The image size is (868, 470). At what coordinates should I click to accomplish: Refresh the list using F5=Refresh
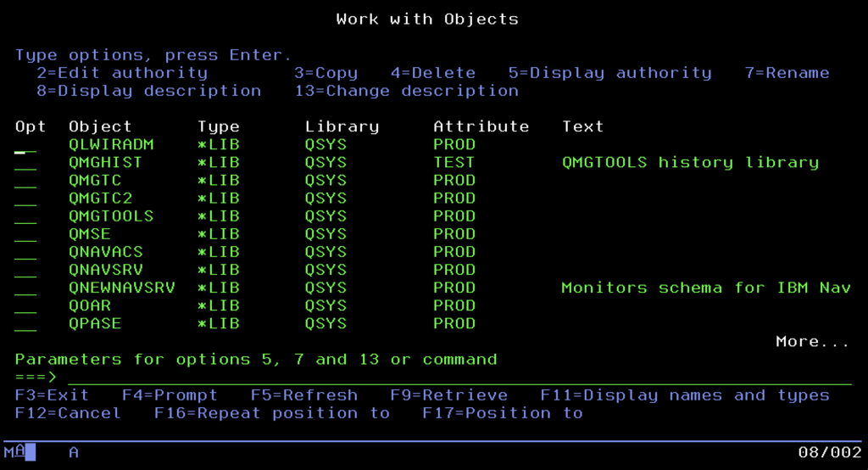[x=303, y=395]
